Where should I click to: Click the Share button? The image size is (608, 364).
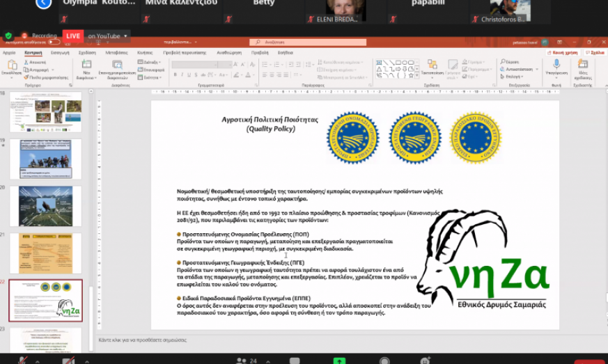point(563,52)
